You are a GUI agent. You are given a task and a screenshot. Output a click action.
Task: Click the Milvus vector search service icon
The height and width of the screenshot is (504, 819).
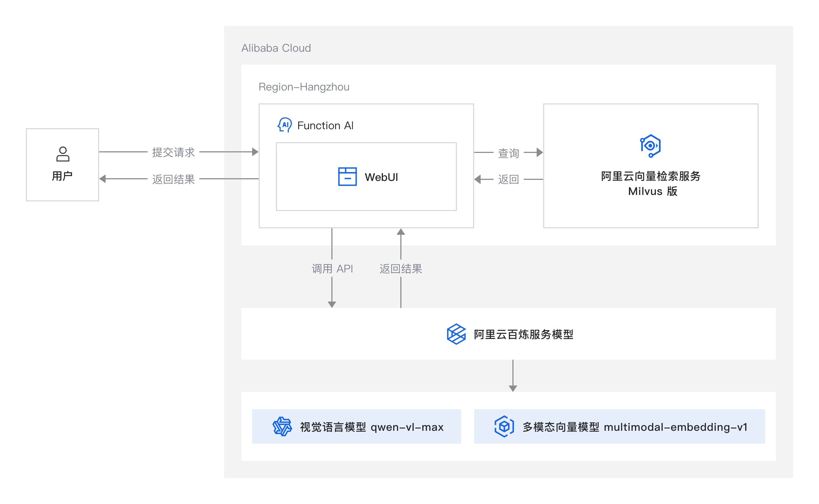(x=650, y=146)
